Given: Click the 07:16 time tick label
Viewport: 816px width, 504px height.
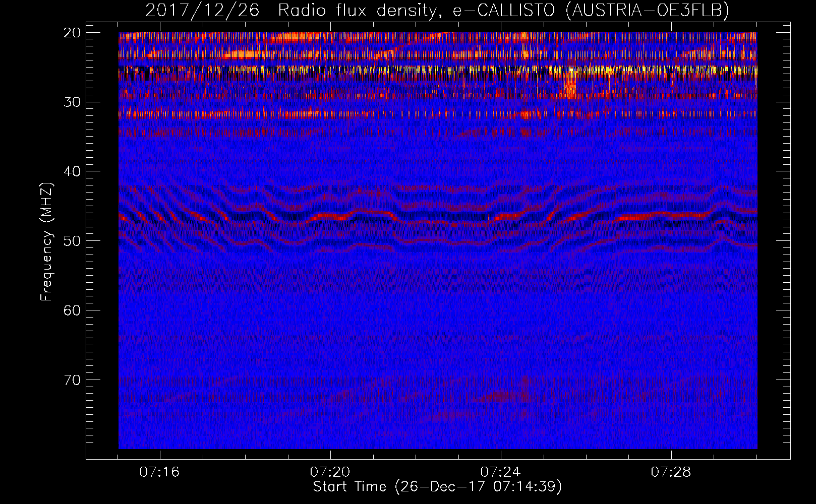Looking at the screenshot, I should click(x=160, y=472).
